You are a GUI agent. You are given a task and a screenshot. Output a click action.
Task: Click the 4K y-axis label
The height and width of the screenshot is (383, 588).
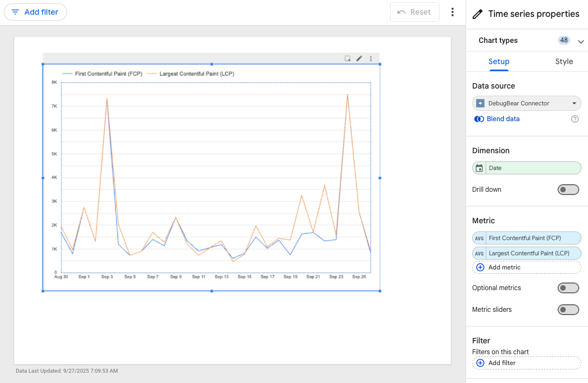tap(54, 178)
